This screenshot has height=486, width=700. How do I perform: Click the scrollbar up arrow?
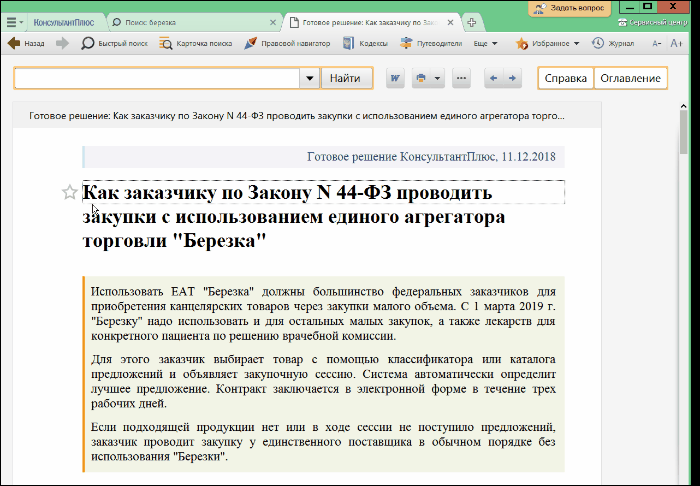click(x=683, y=106)
